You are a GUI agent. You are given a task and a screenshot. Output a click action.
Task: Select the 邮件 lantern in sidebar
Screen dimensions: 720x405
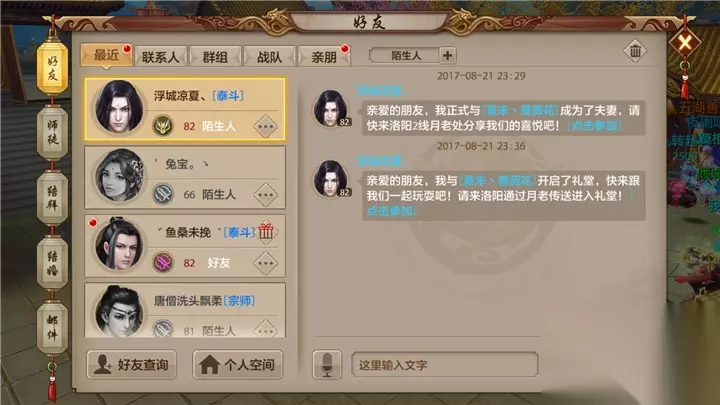[52, 327]
